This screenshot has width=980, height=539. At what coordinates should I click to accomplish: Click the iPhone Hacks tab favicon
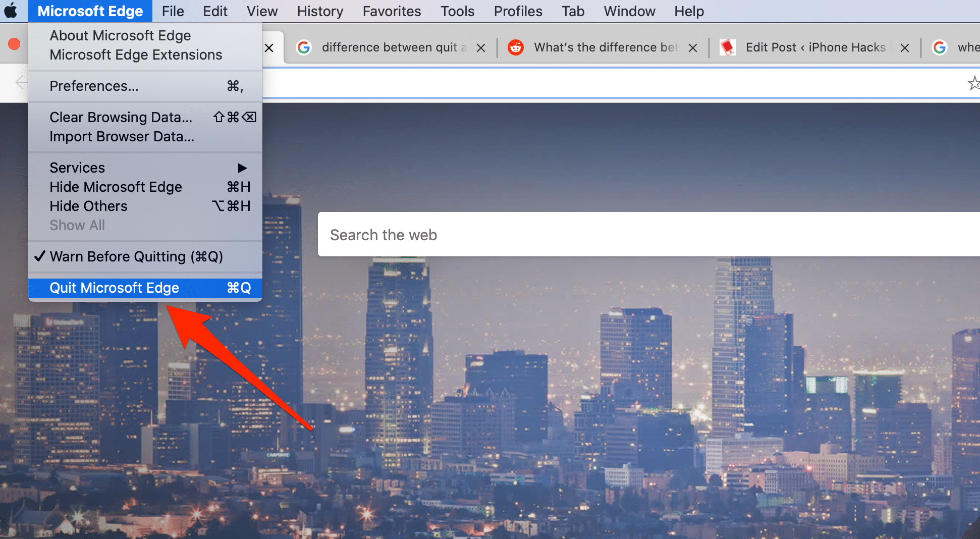click(x=727, y=47)
